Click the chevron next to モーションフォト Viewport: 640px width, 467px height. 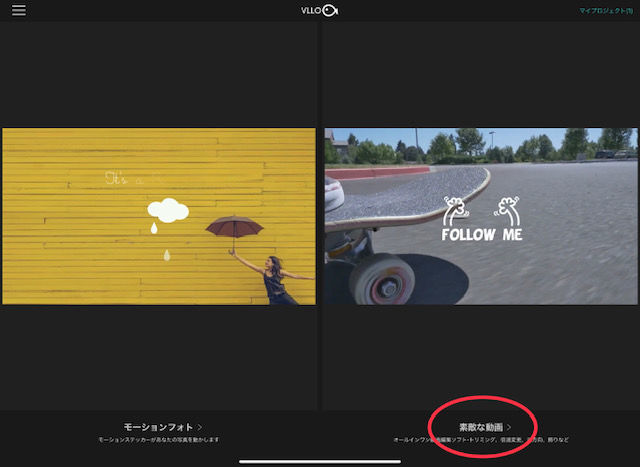pos(200,427)
